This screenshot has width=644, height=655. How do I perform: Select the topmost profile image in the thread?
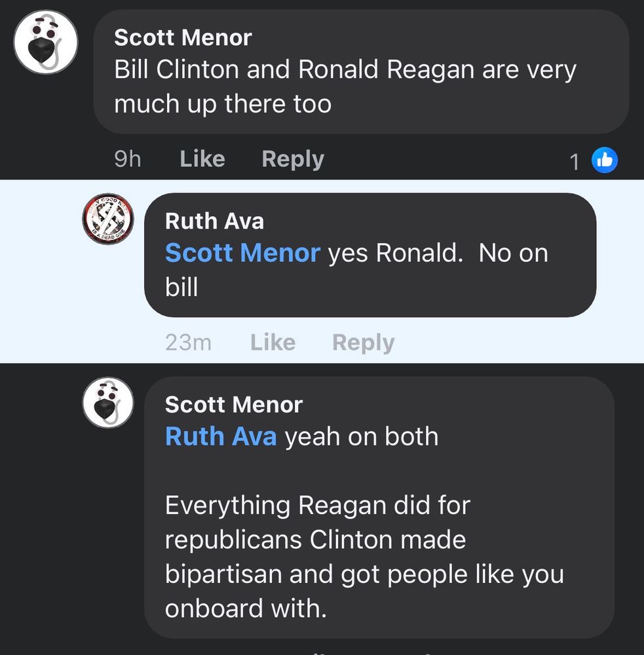coord(45,43)
